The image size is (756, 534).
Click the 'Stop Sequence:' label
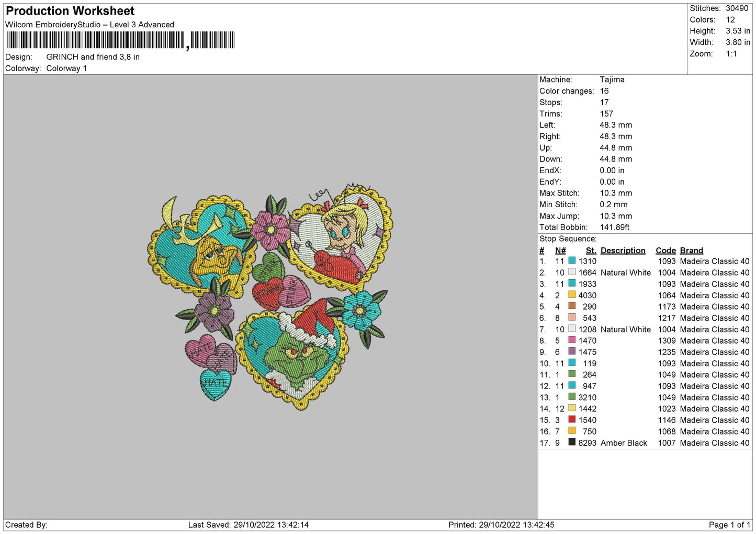pos(568,238)
